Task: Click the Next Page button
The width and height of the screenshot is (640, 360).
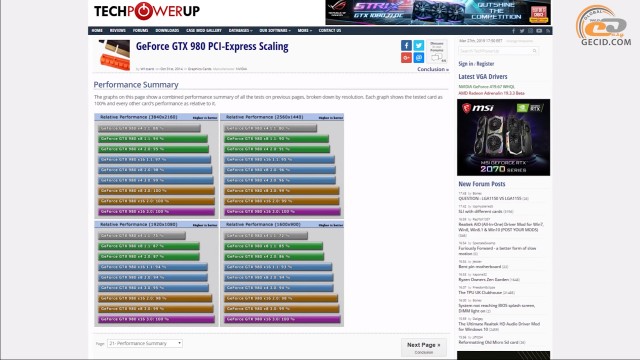Action: (424, 347)
